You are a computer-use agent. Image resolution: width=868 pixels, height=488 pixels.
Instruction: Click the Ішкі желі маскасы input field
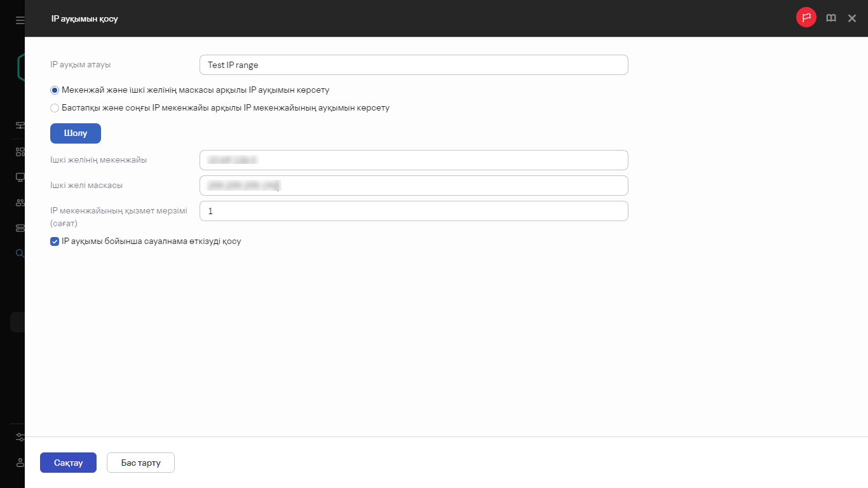414,186
